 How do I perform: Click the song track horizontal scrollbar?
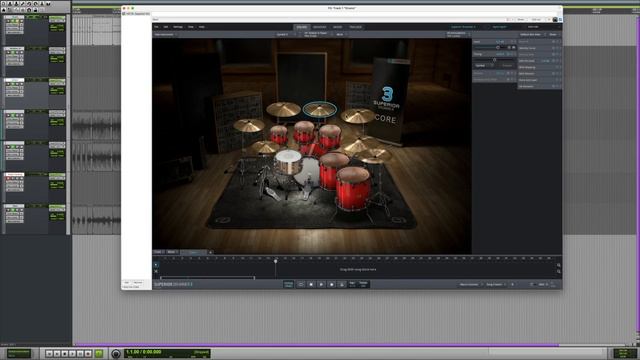pos(207,278)
